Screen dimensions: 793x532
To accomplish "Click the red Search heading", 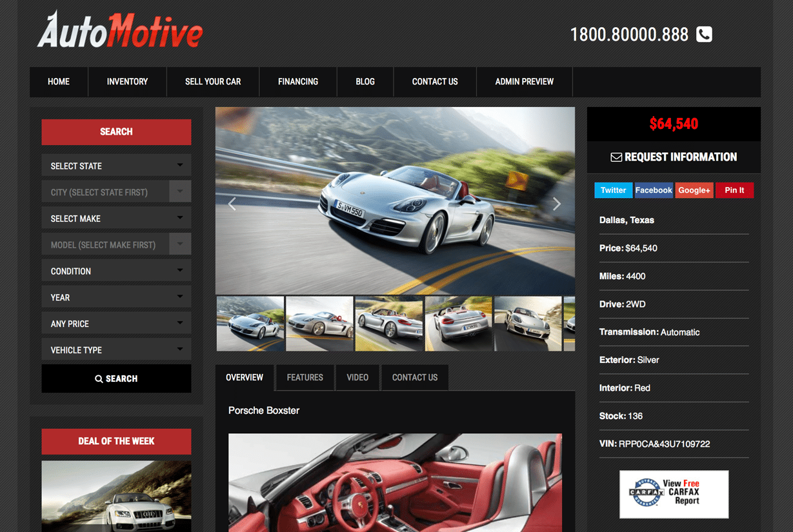I will 116,132.
